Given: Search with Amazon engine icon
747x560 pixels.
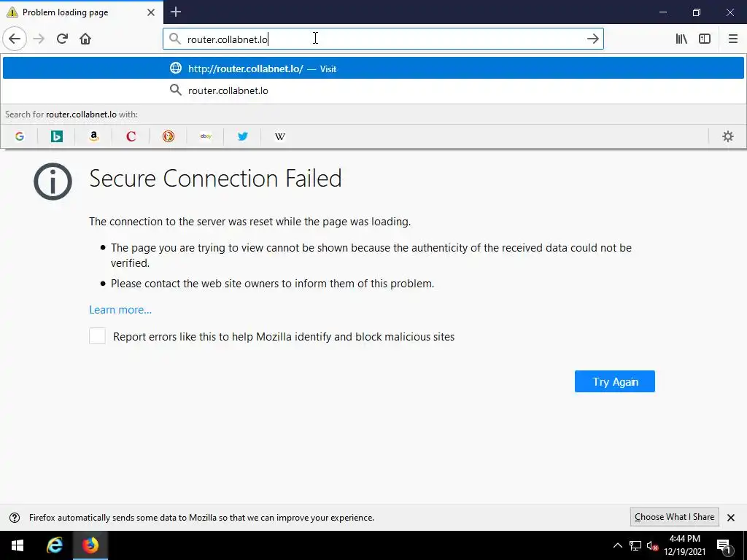Looking at the screenshot, I should click(x=94, y=136).
